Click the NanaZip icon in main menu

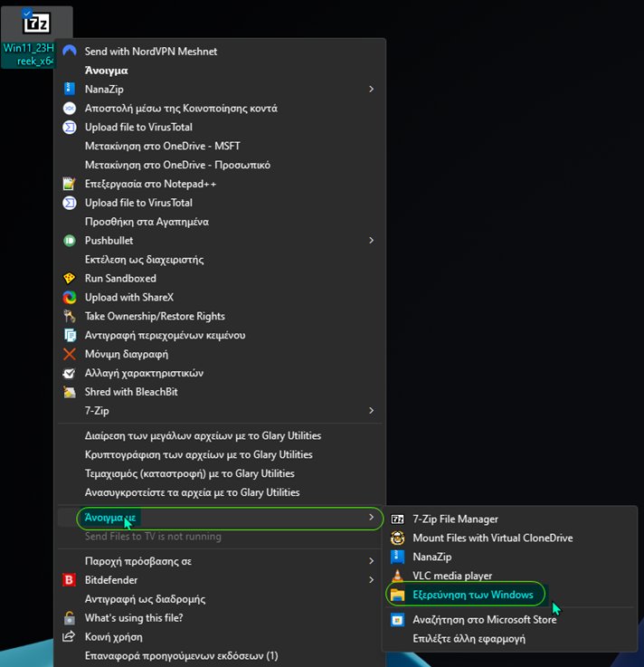click(x=70, y=89)
